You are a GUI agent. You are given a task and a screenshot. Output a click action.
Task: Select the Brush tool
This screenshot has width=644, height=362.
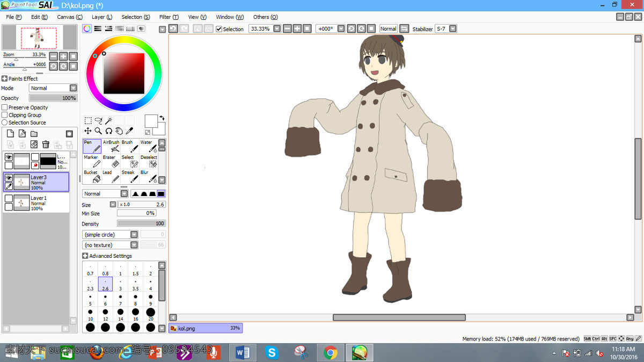click(x=130, y=146)
